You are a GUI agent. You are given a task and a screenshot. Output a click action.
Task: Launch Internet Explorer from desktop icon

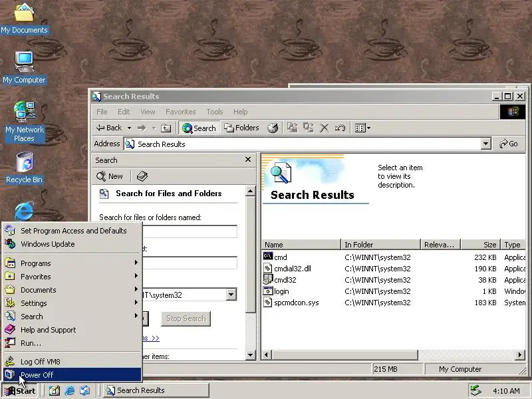click(24, 211)
